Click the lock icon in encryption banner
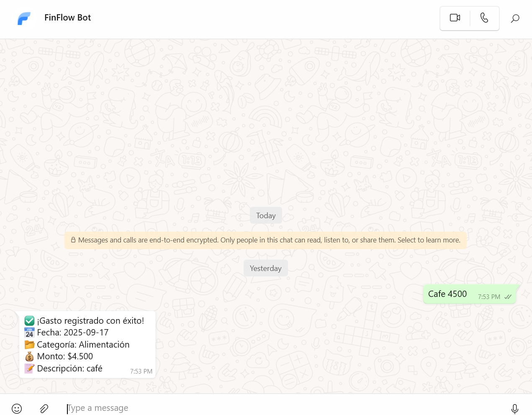The height and width of the screenshot is (415, 532). tap(73, 240)
